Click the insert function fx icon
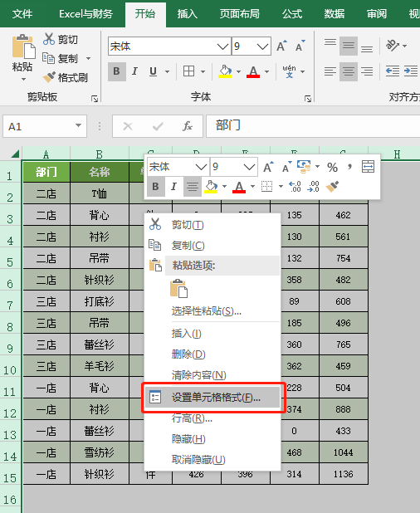Viewport: 420px width, 513px height. pyautogui.click(x=188, y=126)
